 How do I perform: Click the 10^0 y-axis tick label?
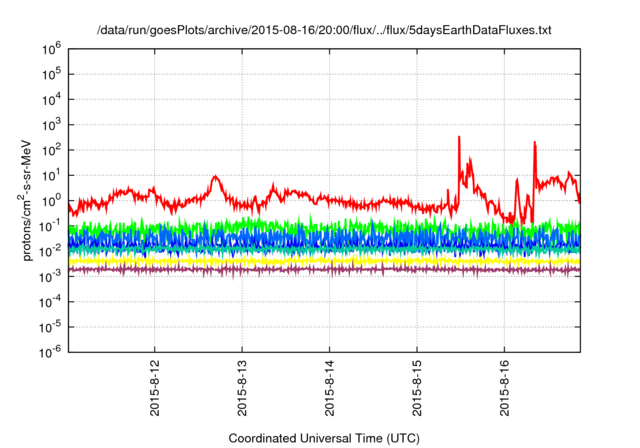(x=51, y=201)
